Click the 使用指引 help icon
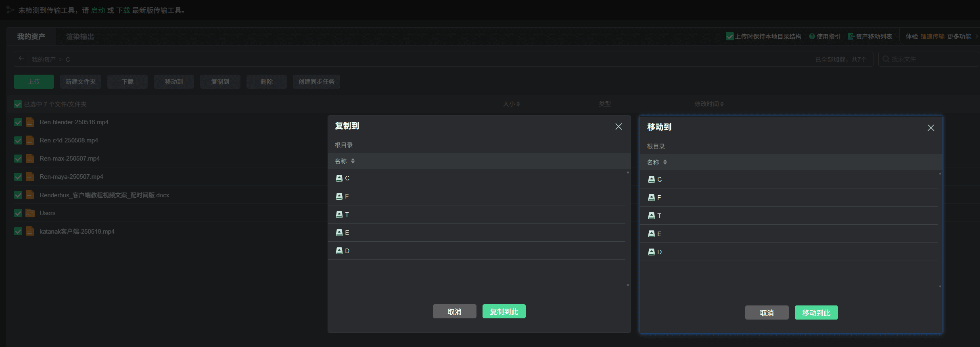 (x=812, y=36)
